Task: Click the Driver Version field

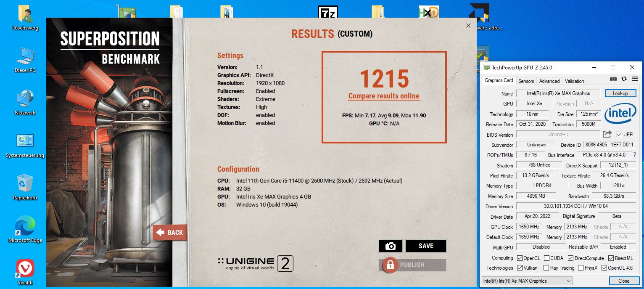Action: (x=576, y=206)
